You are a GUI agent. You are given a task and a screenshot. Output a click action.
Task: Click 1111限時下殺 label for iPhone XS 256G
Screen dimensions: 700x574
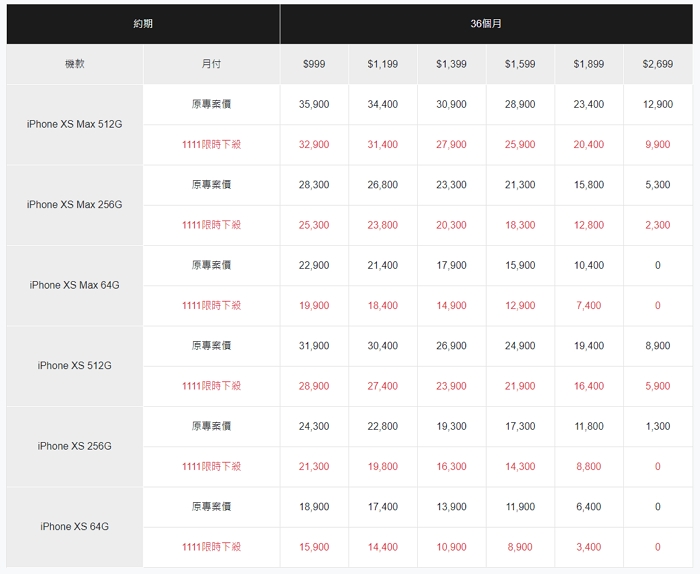click(x=211, y=467)
